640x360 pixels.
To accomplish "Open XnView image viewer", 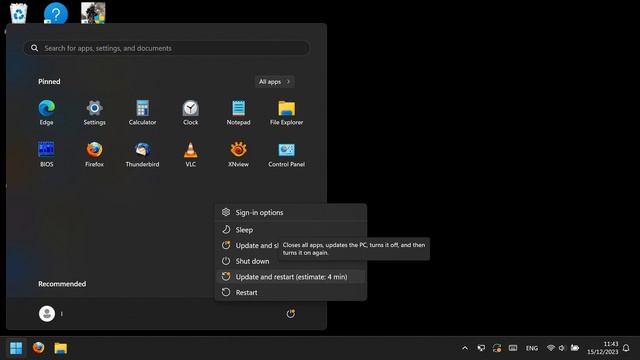I will 238,154.
